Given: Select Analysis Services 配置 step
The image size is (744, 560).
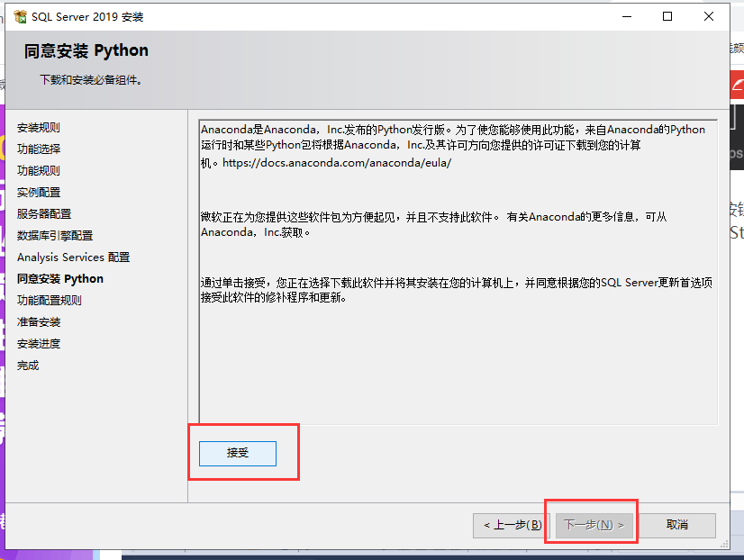Looking at the screenshot, I should point(74,257).
